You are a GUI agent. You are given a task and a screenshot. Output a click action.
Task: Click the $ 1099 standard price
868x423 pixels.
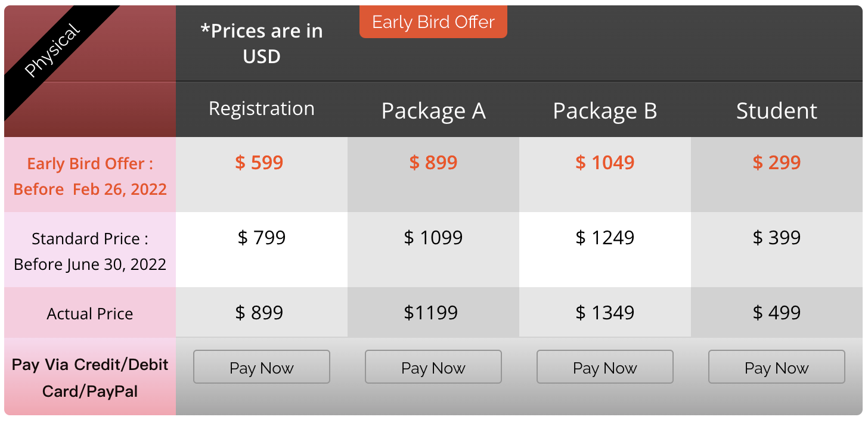433,238
